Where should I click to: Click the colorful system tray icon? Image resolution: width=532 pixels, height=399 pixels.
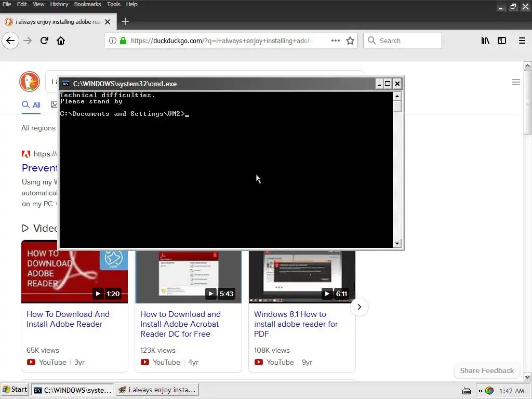tap(489, 391)
